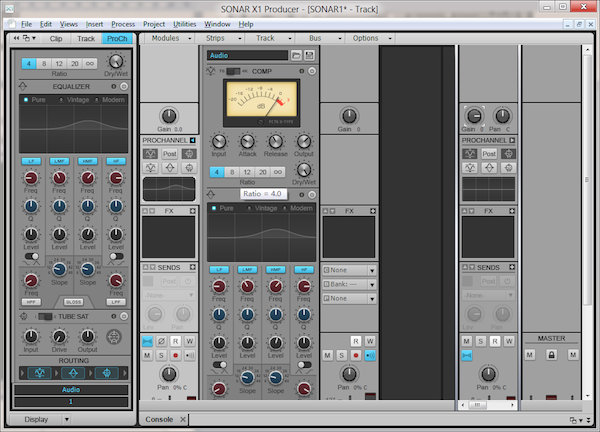Image resolution: width=600 pixels, height=432 pixels.
Task: Select Modern EQ mode in inspector
Action: click(110, 100)
